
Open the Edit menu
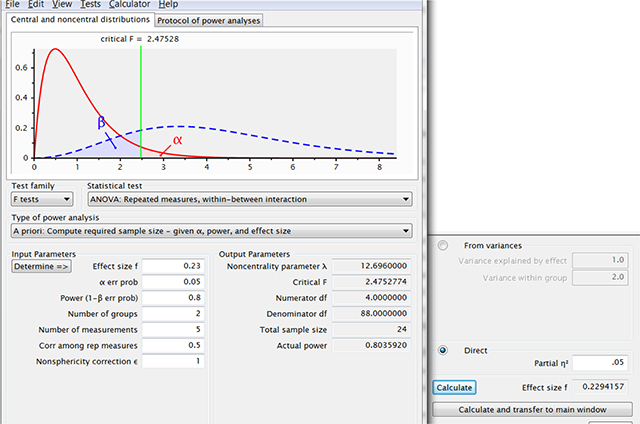pyautogui.click(x=36, y=5)
